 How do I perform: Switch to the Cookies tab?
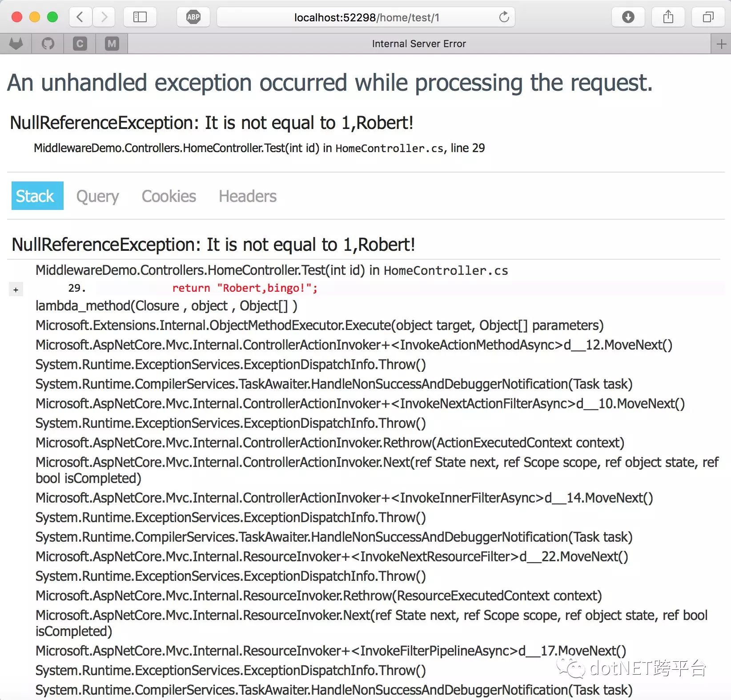click(169, 196)
